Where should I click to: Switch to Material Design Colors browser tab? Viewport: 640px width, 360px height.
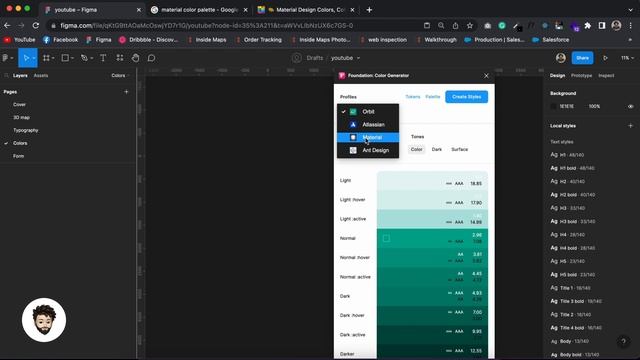306,10
